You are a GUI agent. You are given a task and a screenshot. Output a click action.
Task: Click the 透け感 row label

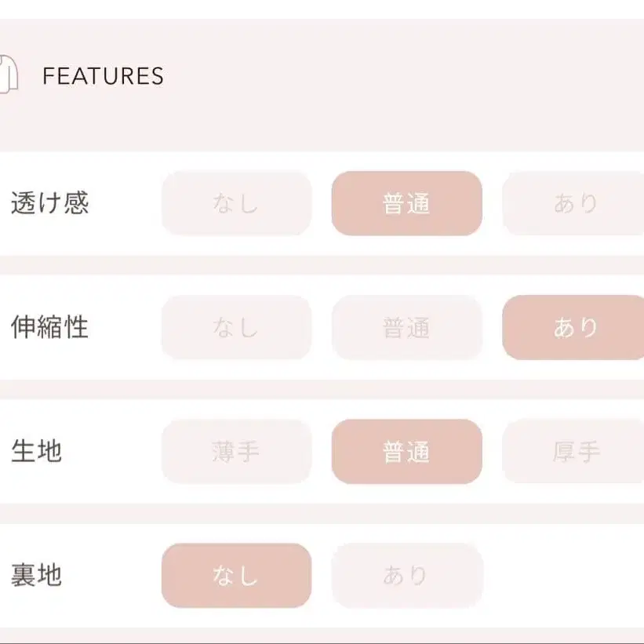pos(53,203)
